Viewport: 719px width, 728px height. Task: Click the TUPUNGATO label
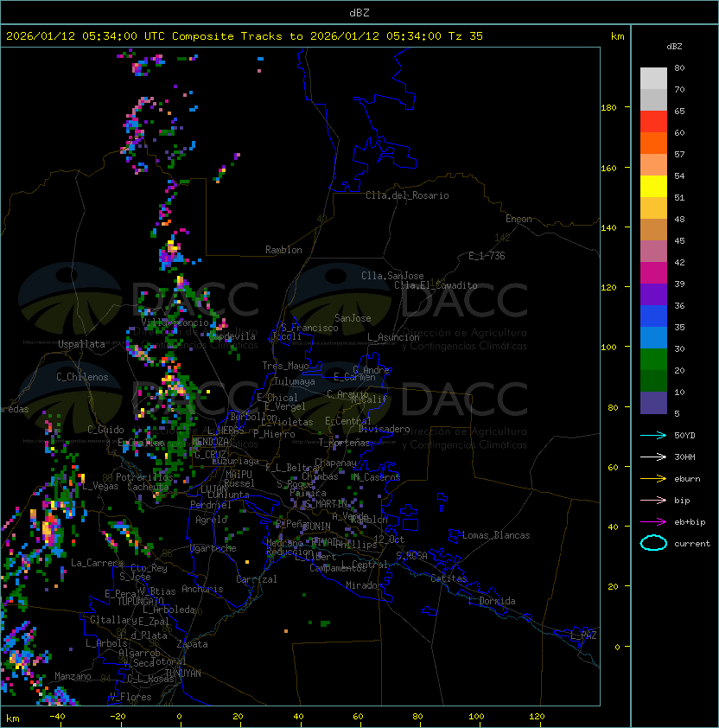click(140, 601)
